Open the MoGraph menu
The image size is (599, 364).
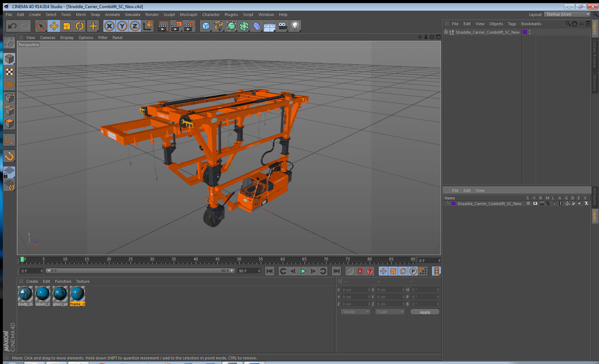pos(188,15)
